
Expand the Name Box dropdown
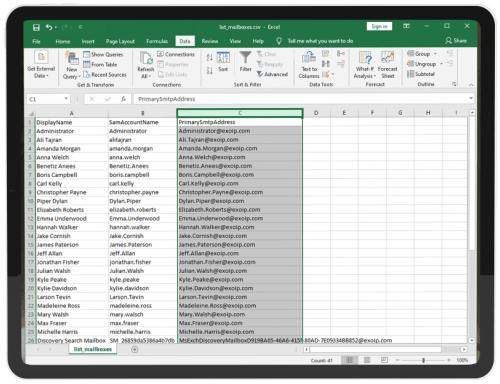pos(66,99)
